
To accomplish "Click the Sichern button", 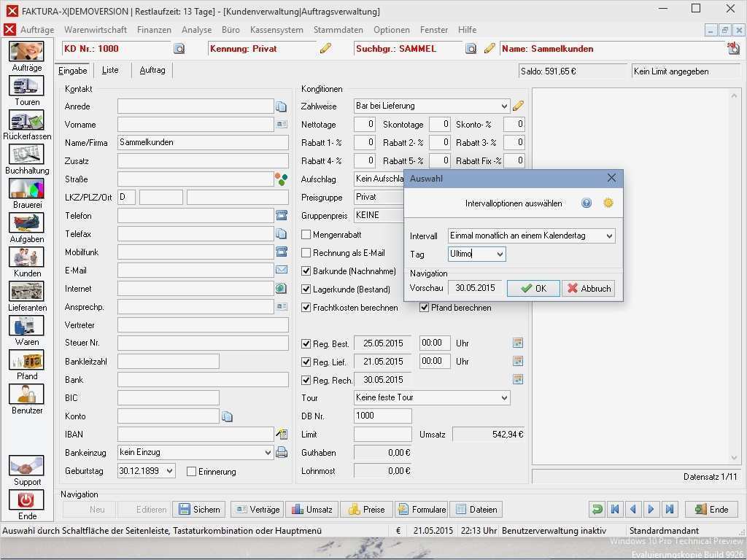I will pos(198,509).
